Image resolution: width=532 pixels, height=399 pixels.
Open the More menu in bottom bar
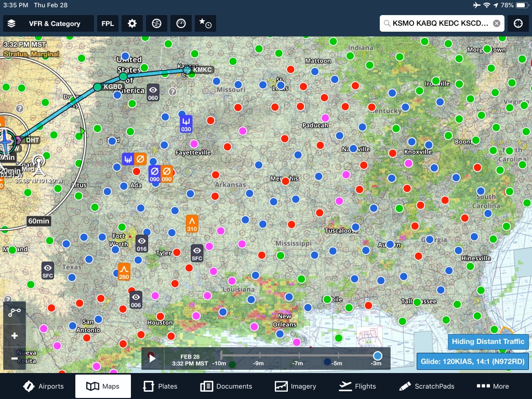[x=493, y=386]
